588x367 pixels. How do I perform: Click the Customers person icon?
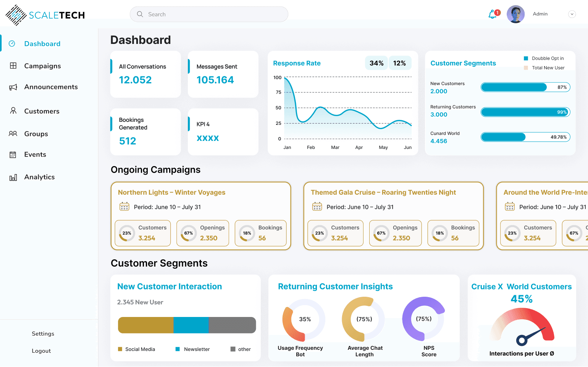coord(13,111)
